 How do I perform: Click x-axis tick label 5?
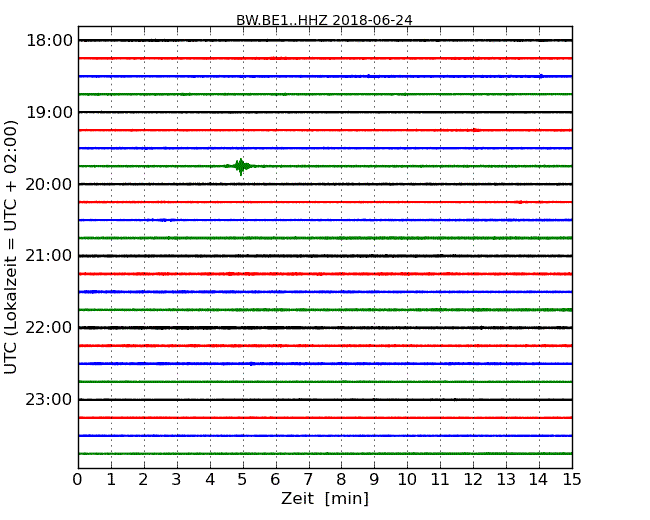(x=243, y=479)
